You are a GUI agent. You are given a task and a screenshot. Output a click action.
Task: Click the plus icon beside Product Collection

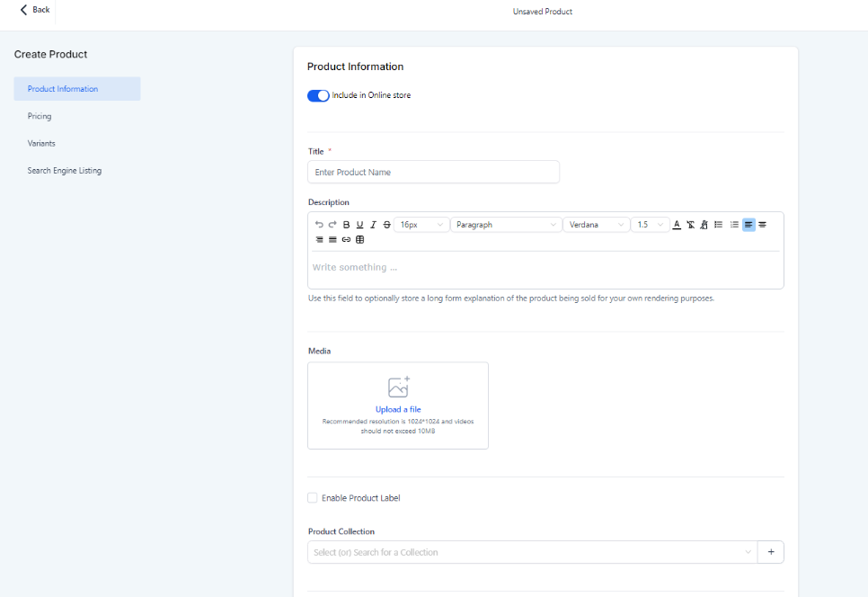pos(771,552)
